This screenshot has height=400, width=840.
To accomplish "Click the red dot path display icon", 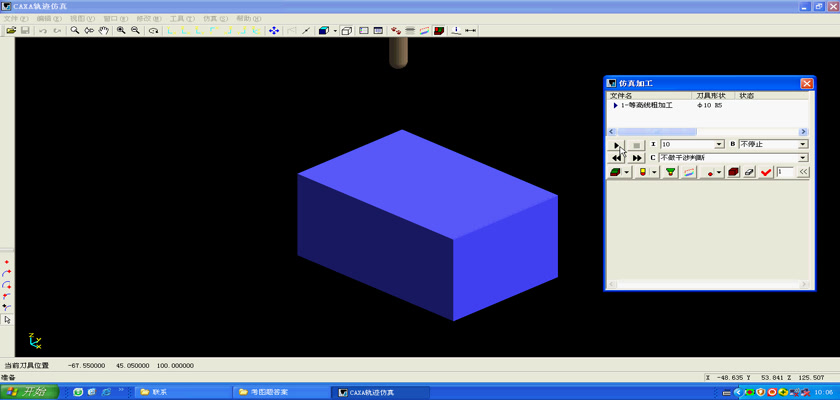I will coord(709,172).
